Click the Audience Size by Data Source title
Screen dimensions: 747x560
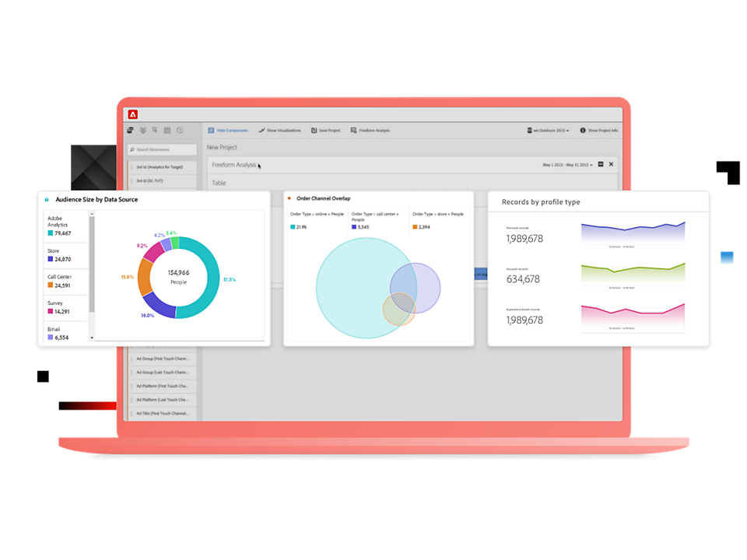(x=96, y=200)
